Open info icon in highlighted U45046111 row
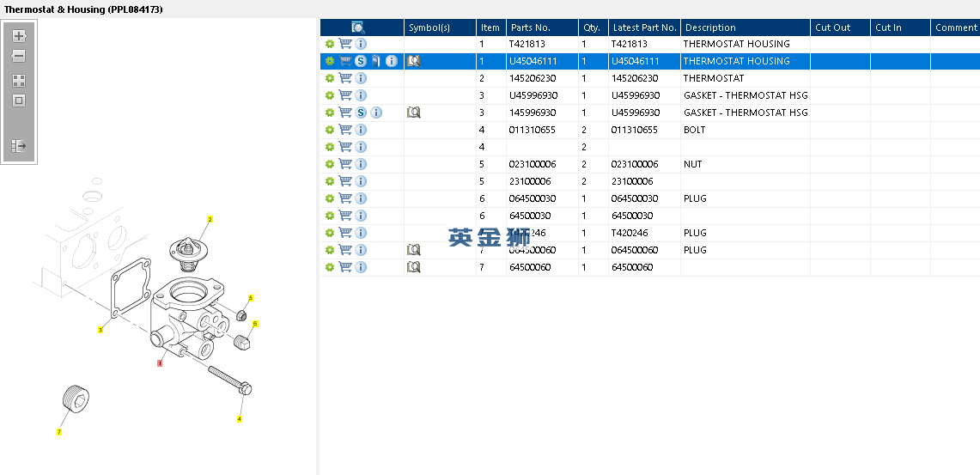 (x=392, y=61)
